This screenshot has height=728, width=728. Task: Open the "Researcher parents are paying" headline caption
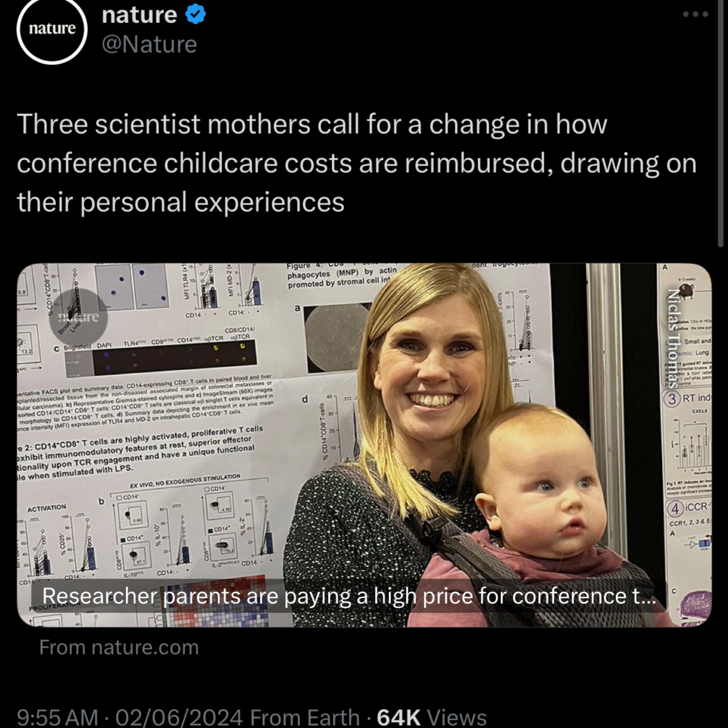click(349, 596)
